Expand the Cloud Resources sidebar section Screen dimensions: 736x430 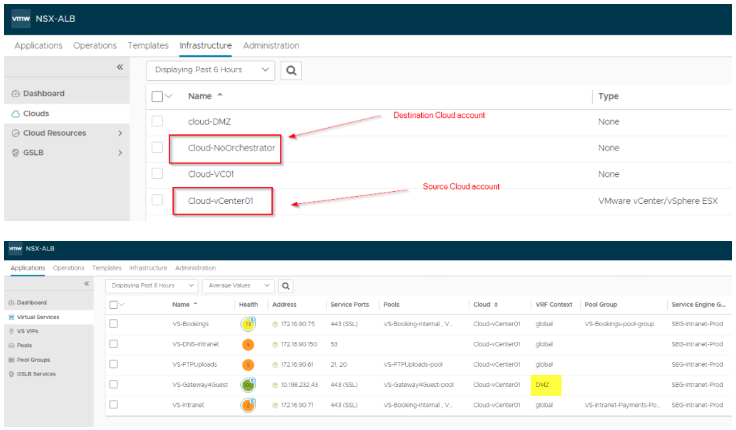(120, 133)
